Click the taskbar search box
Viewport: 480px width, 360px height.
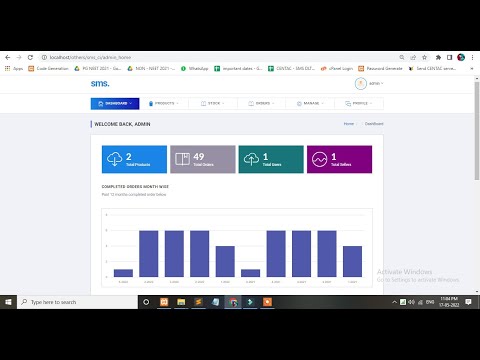click(x=77, y=302)
